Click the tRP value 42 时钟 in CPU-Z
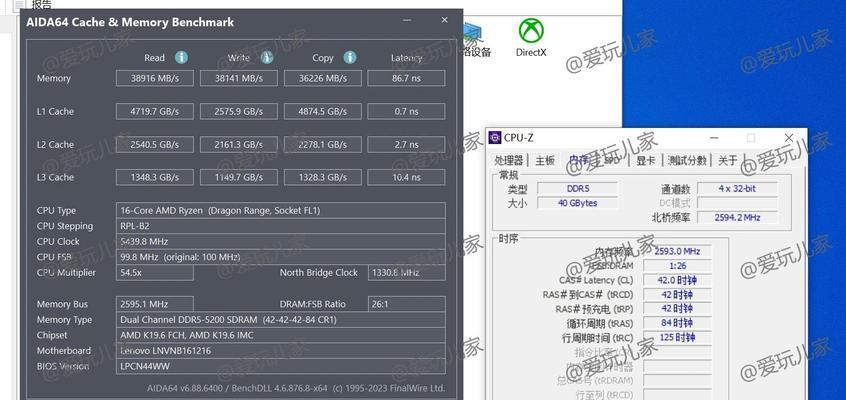The width and height of the screenshot is (846, 400). (x=677, y=309)
